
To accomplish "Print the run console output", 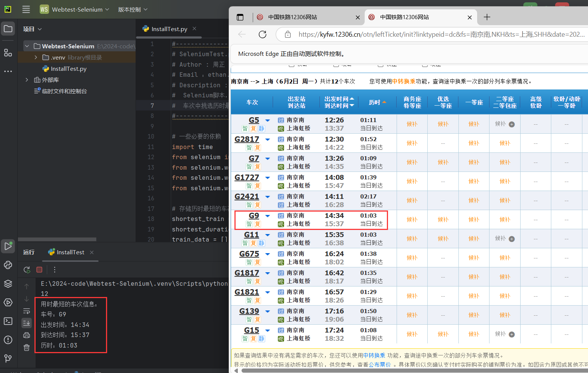I will click(x=27, y=335).
